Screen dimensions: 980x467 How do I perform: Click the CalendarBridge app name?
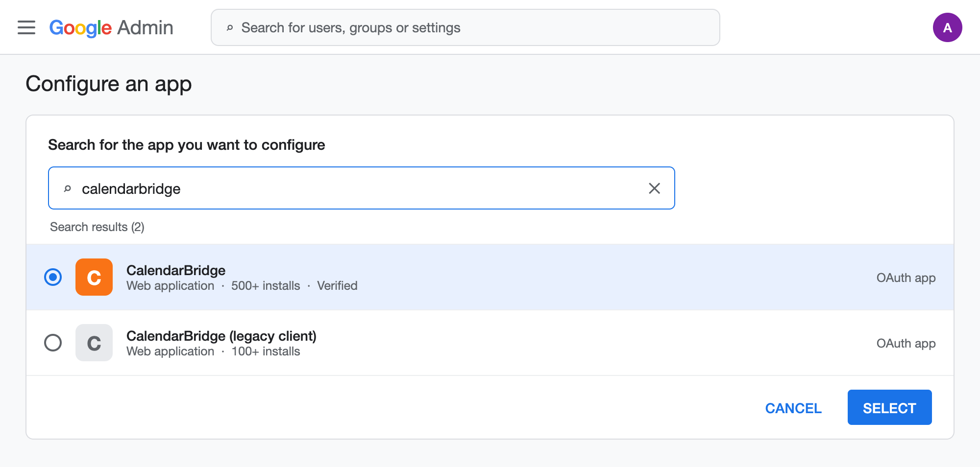[x=176, y=270]
